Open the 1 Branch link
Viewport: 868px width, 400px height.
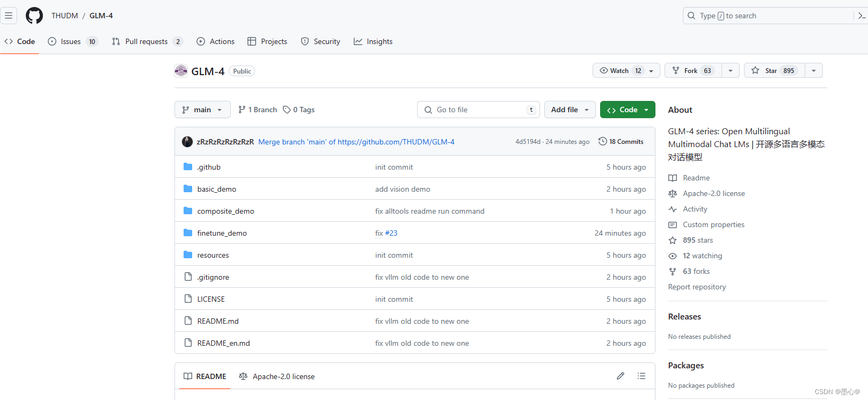[x=258, y=110]
